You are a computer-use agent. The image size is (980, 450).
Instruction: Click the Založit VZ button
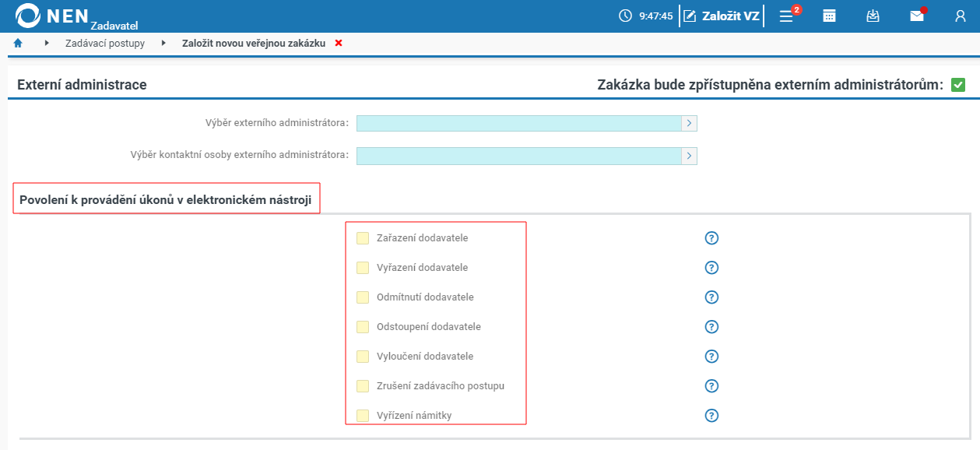pos(722,16)
